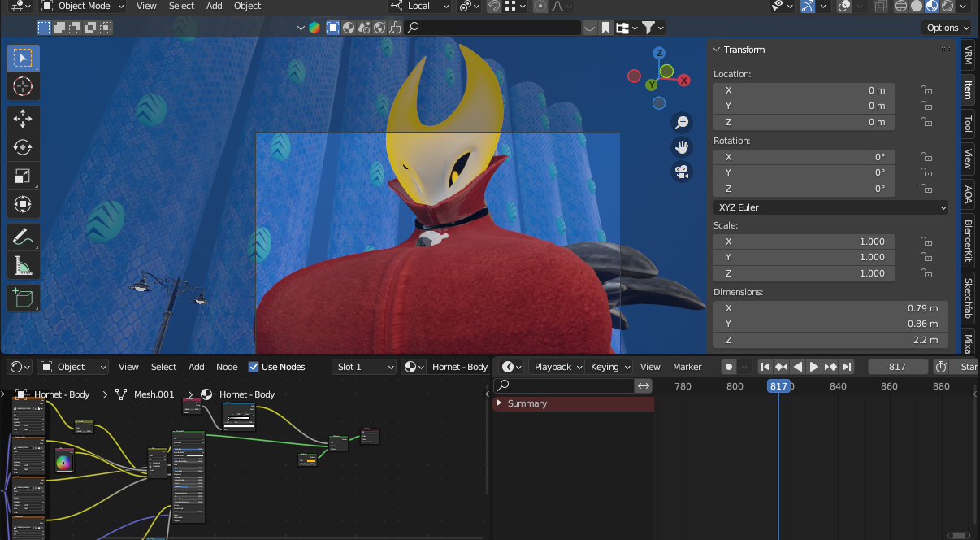Select the Select Box tool

[x=23, y=58]
